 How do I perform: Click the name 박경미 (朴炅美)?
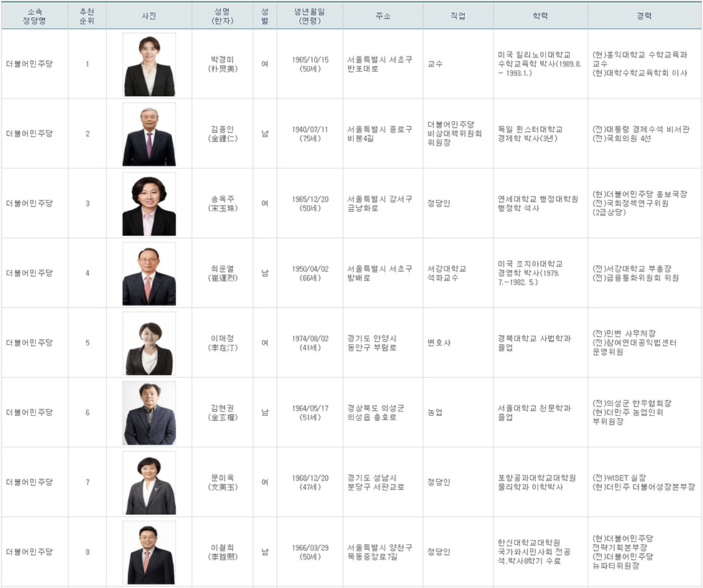[223, 64]
